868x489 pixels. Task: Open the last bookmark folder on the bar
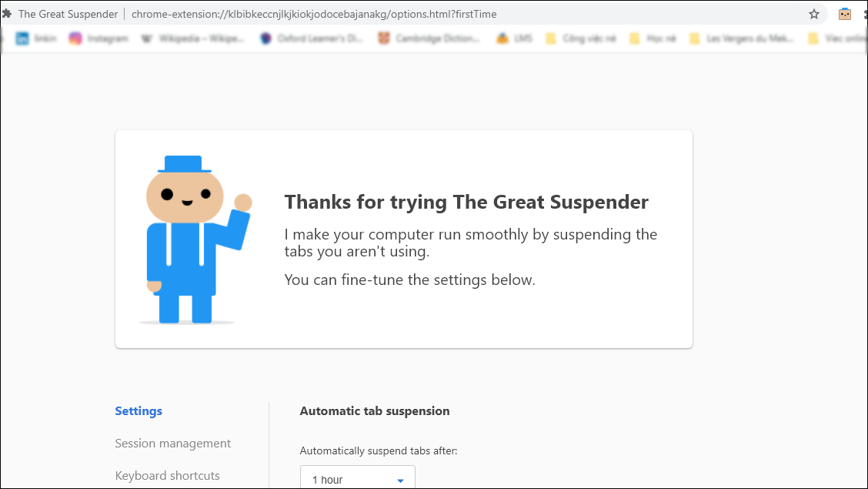coord(837,39)
